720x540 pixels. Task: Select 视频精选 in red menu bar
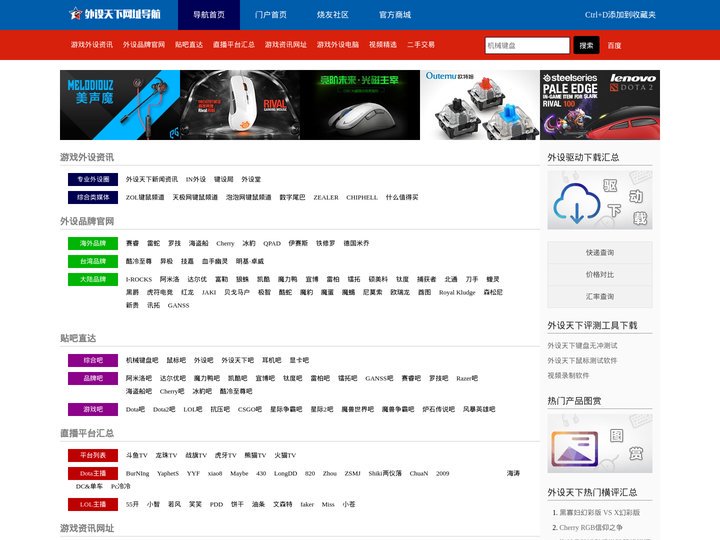[x=382, y=45]
